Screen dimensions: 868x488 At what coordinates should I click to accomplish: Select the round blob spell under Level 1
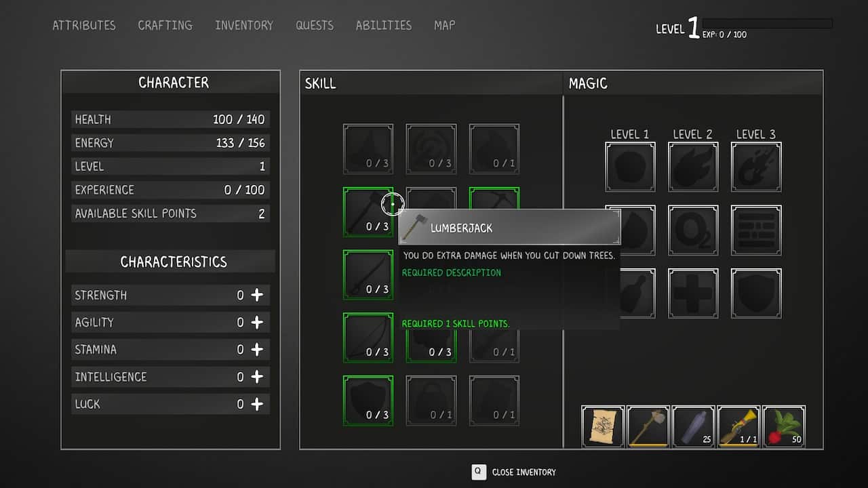coord(630,167)
